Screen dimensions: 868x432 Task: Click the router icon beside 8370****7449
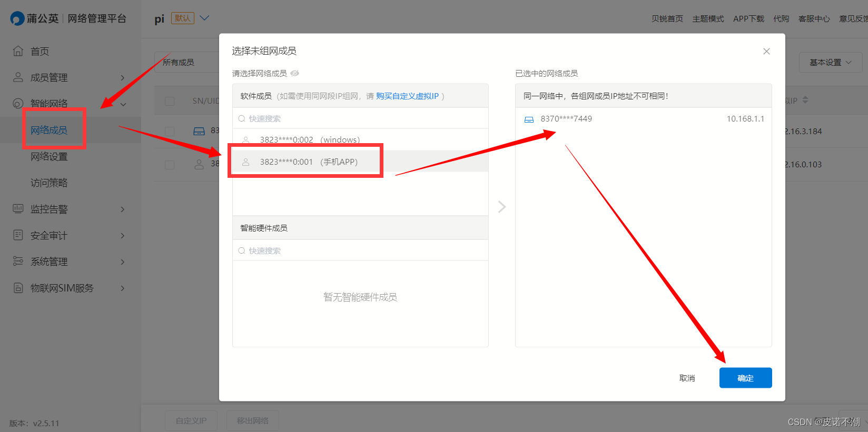click(529, 119)
